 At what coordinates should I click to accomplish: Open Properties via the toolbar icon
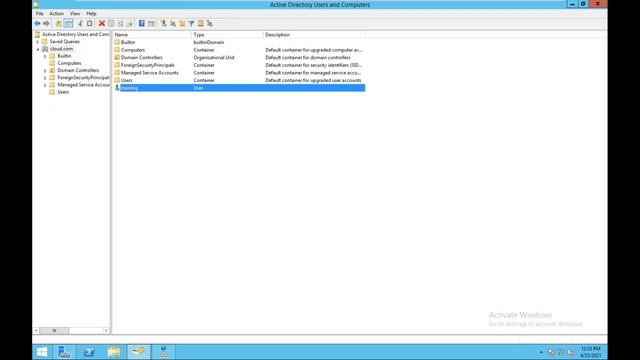click(x=111, y=24)
